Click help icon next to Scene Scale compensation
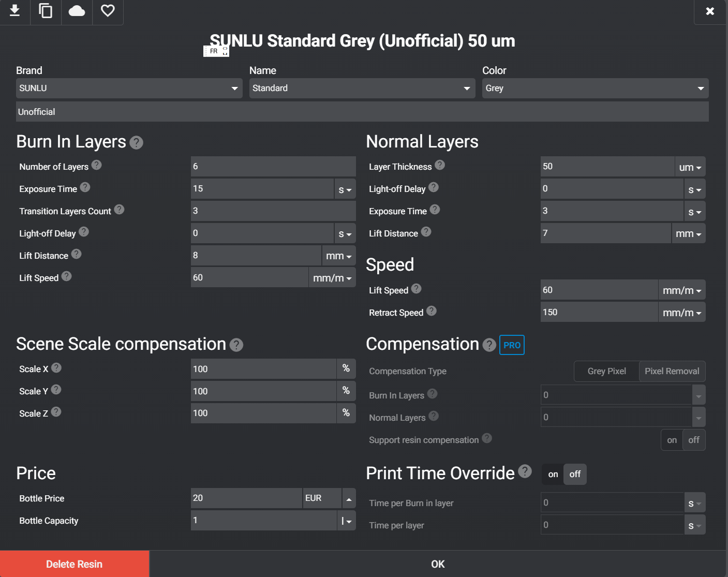Screen dimensions: 728x577 [236, 345]
